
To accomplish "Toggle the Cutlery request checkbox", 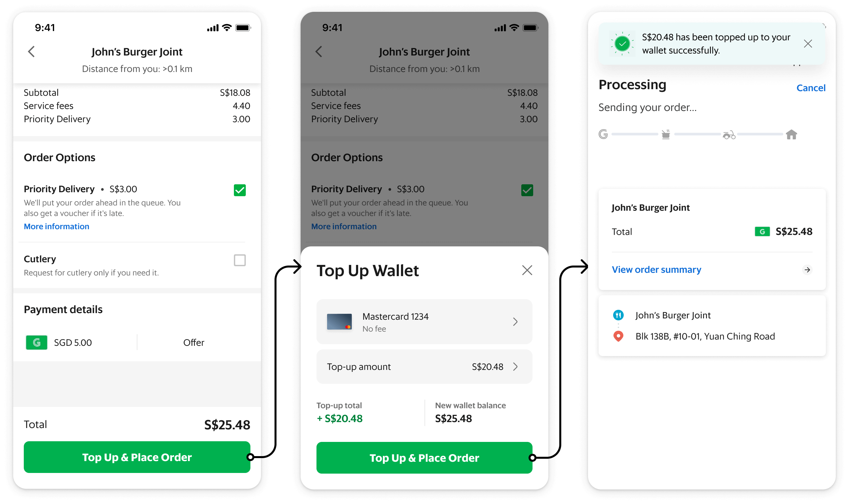I will click(x=240, y=259).
